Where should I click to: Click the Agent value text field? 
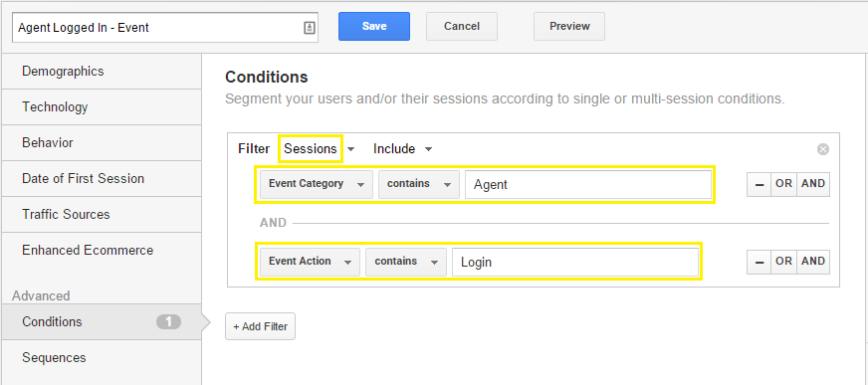tap(588, 184)
